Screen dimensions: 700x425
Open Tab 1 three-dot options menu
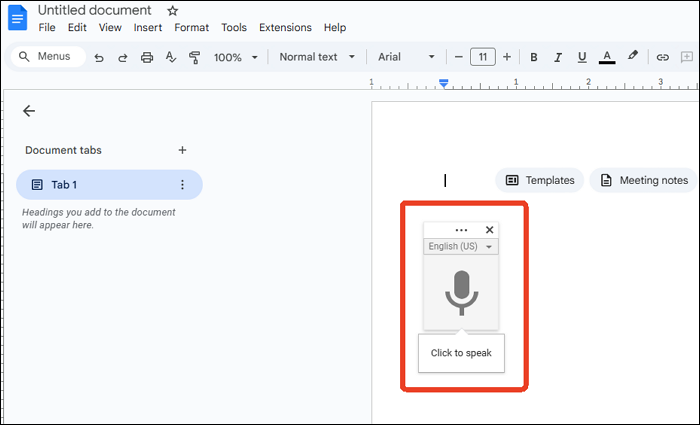[x=182, y=184]
